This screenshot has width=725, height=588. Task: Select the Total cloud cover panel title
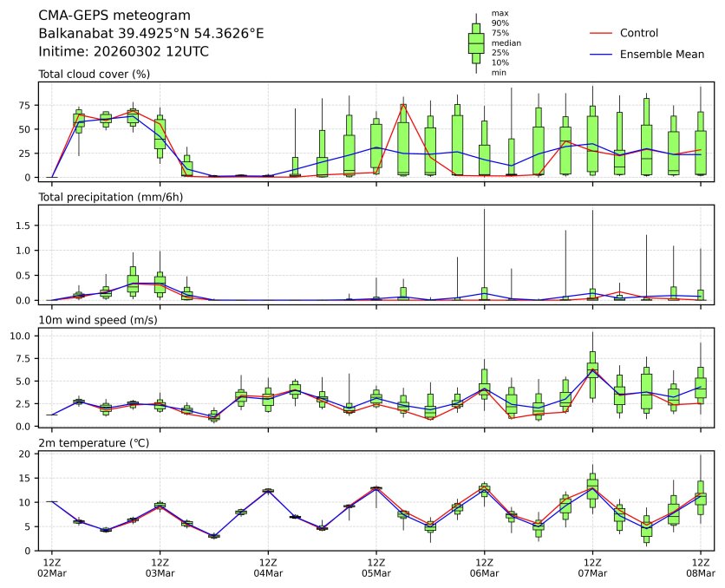(x=95, y=74)
